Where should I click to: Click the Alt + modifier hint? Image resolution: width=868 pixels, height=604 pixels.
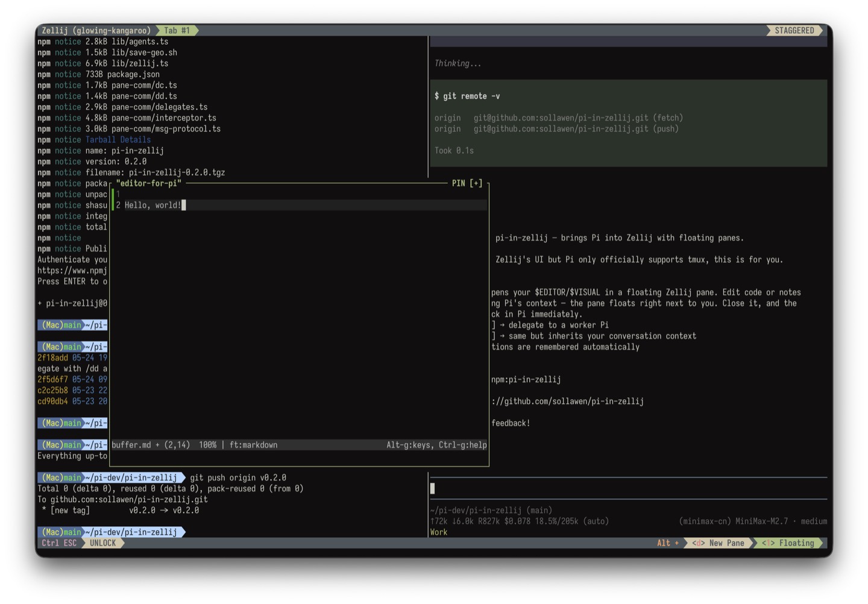point(668,543)
